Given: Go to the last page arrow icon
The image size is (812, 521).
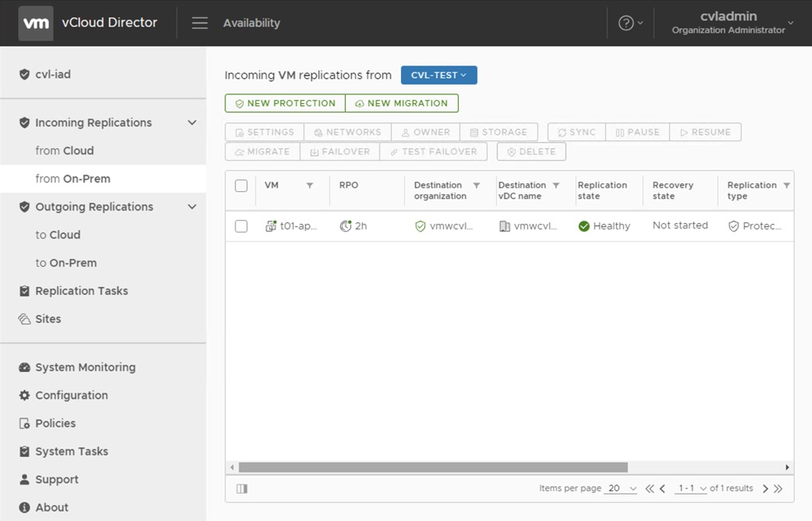Looking at the screenshot, I should point(778,489).
